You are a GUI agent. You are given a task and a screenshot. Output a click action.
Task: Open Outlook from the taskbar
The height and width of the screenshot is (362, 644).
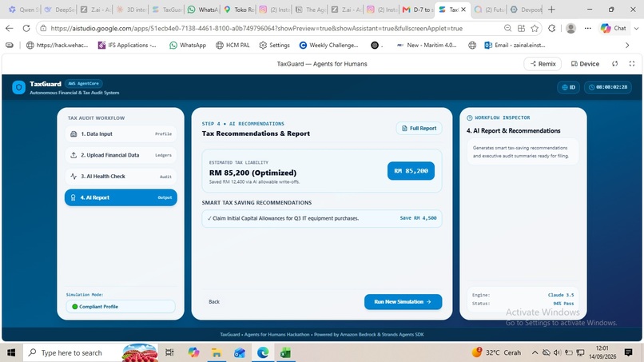point(240,352)
